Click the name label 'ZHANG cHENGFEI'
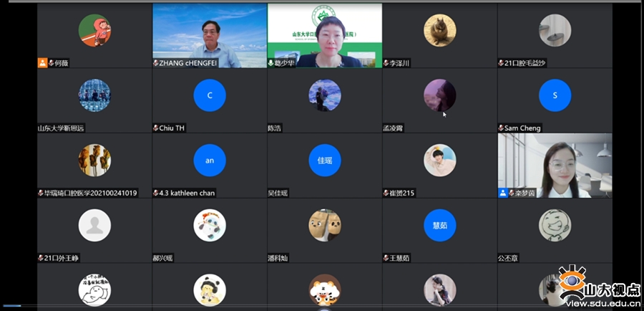 coord(188,63)
